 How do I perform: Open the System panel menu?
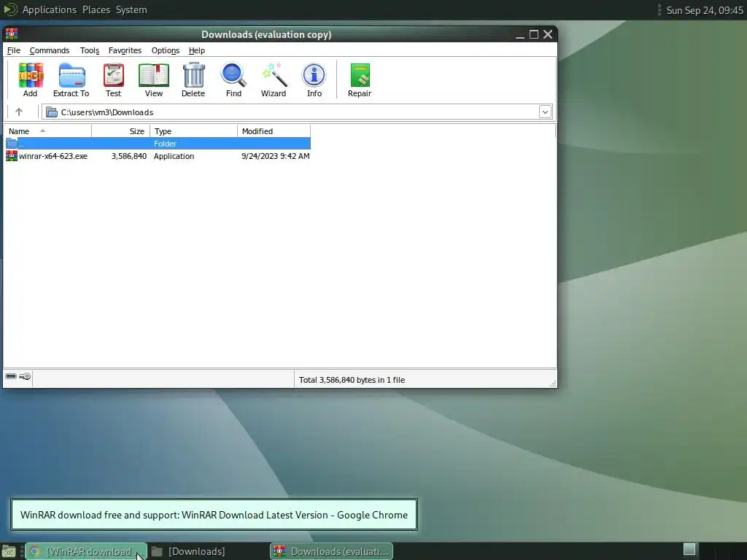[x=131, y=9]
